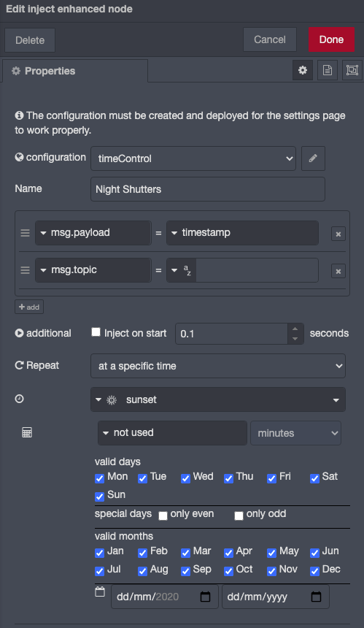Focus the seconds delay input 0.1
Screen dimensions: 364x628
point(231,334)
